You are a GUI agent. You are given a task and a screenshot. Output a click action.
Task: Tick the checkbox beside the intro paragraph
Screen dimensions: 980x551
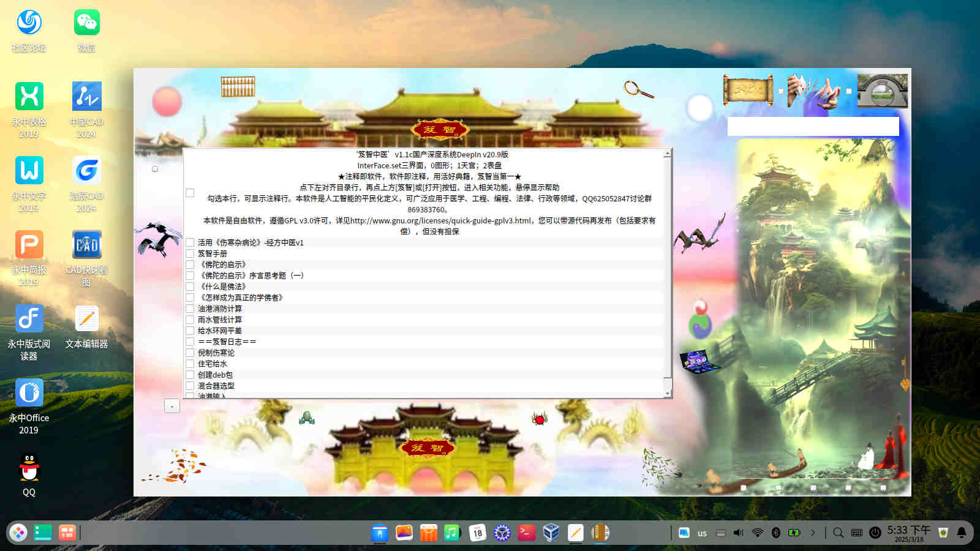click(190, 193)
